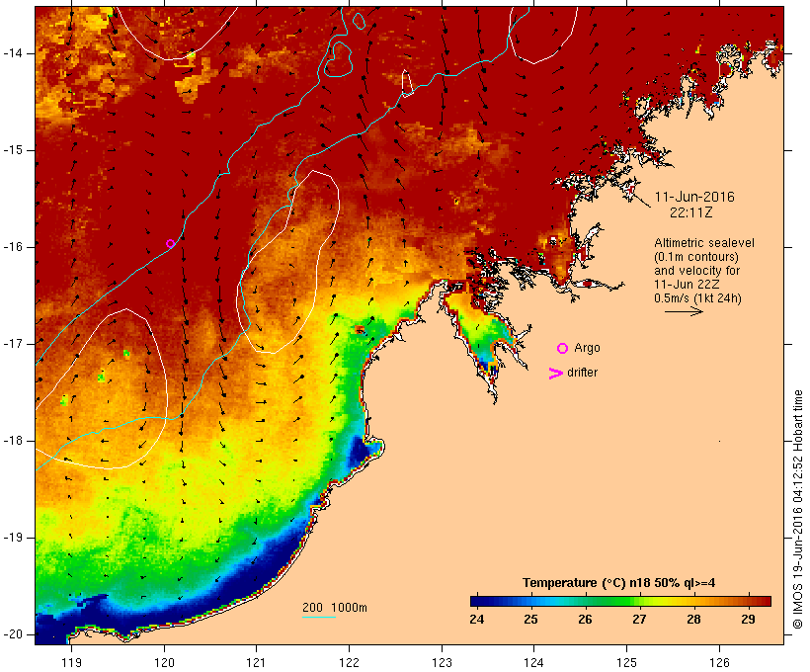Click the -20 latitude axis label
Image resolution: width=810 pixels, height=672 pixels.
[13, 634]
